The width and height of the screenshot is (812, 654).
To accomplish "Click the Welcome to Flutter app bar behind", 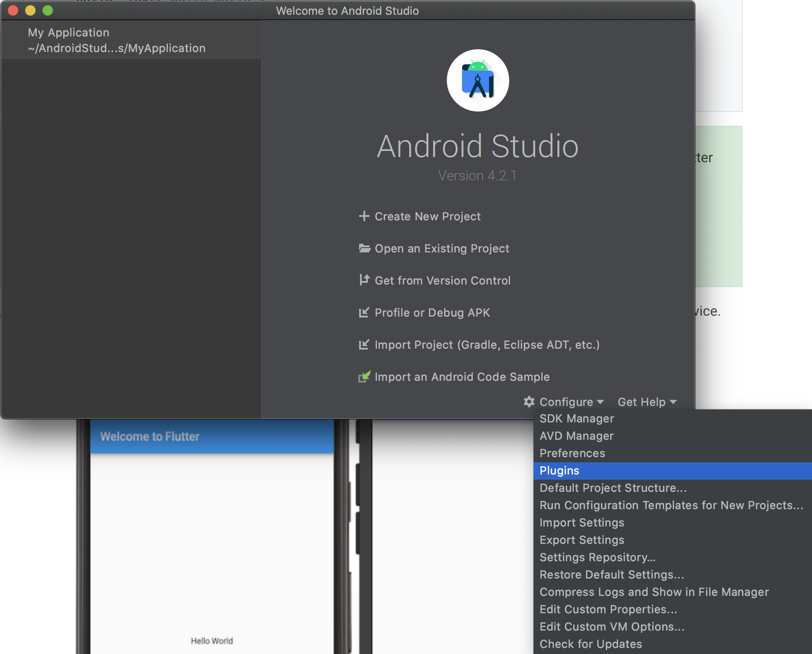I will [x=212, y=436].
